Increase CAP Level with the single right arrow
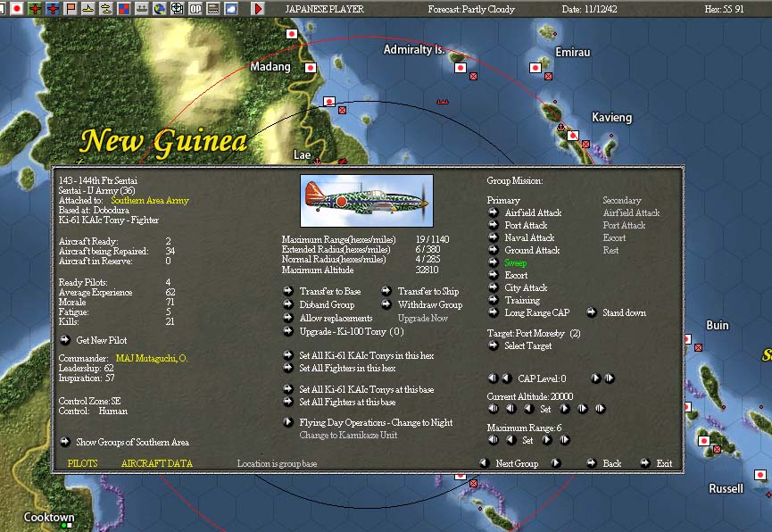The image size is (772, 532). pos(596,378)
